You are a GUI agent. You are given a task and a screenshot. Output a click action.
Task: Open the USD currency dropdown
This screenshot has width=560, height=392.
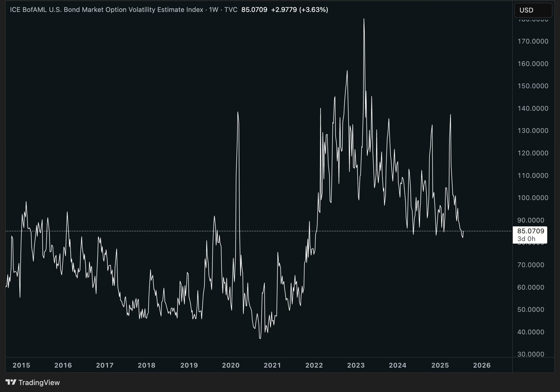tap(533, 10)
